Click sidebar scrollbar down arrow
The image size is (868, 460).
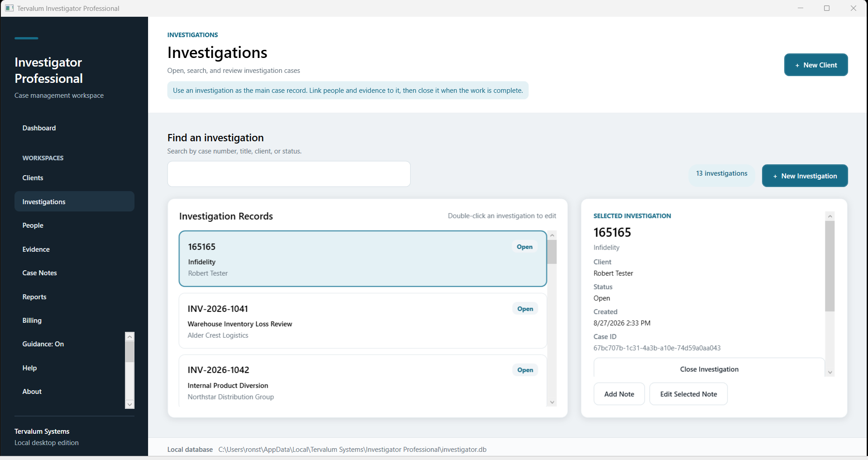pyautogui.click(x=130, y=404)
